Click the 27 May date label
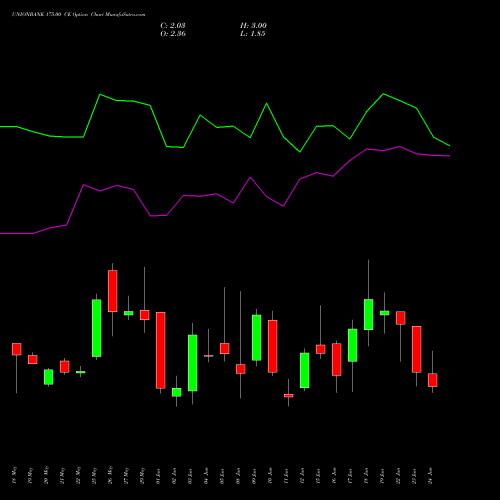This screenshot has height=500, width=500. coord(126,475)
